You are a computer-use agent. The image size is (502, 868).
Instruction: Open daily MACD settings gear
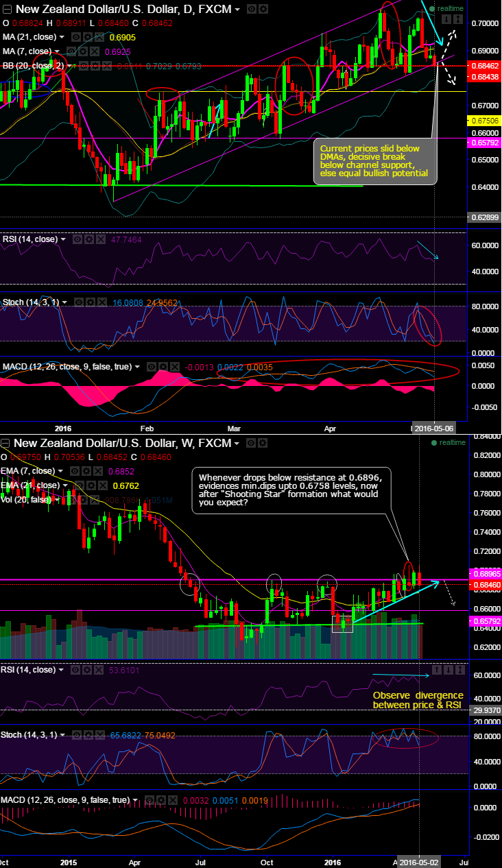click(x=163, y=367)
